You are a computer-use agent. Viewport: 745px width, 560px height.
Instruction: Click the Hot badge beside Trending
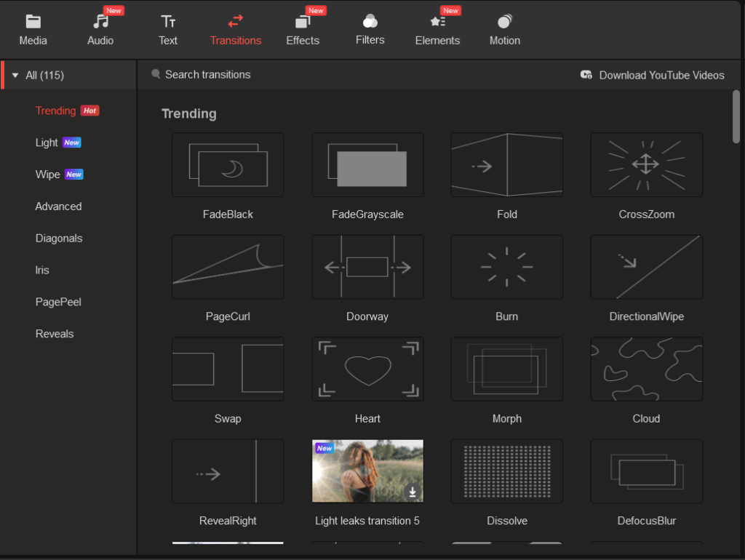tap(89, 111)
